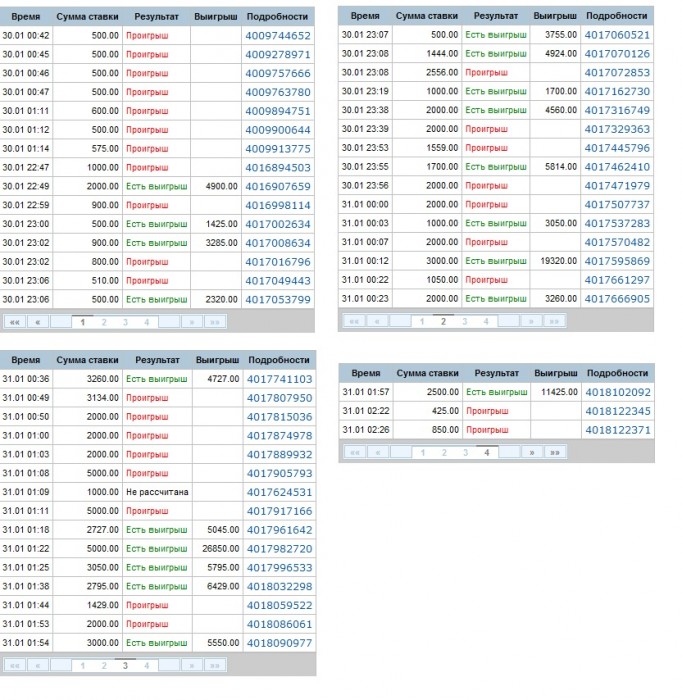The width and height of the screenshot is (682, 700).
Task: Open bet details 4009744652
Action: tap(278, 36)
